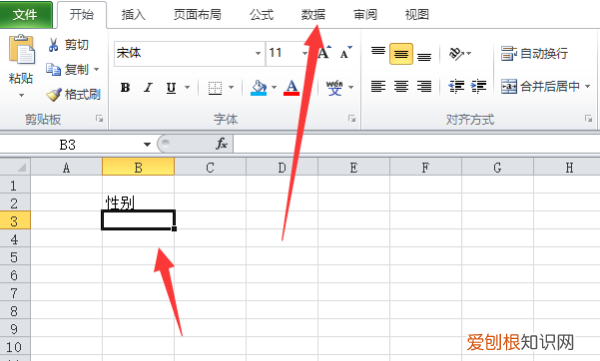Increase indent icon
600x361 pixels.
click(479, 87)
